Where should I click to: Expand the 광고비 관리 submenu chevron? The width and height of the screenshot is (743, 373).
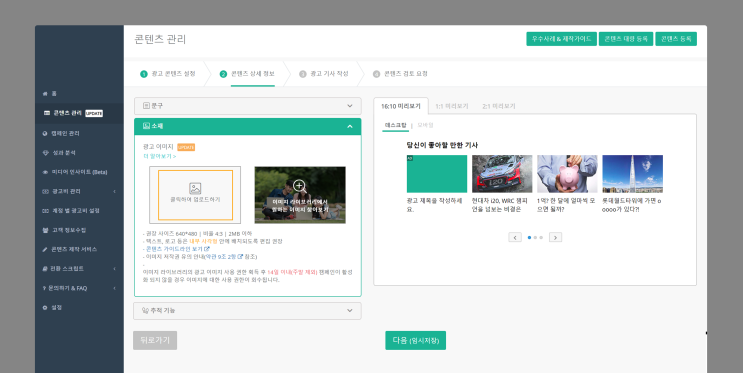pos(115,191)
